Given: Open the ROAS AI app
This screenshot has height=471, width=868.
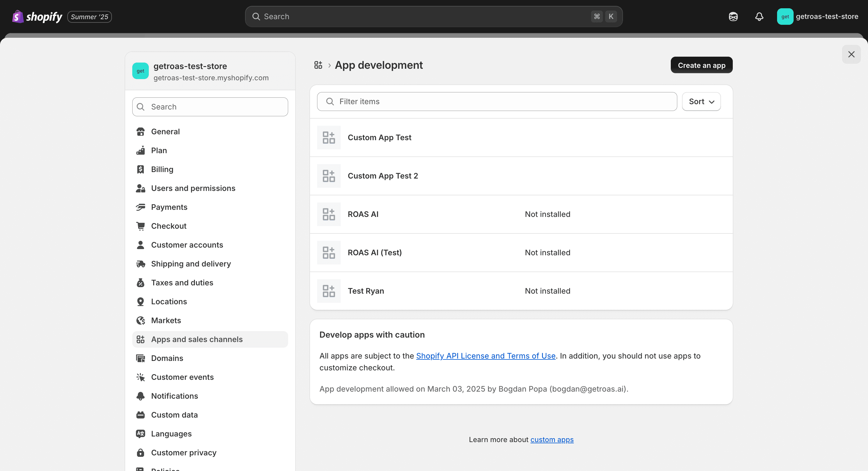Looking at the screenshot, I should (x=521, y=214).
